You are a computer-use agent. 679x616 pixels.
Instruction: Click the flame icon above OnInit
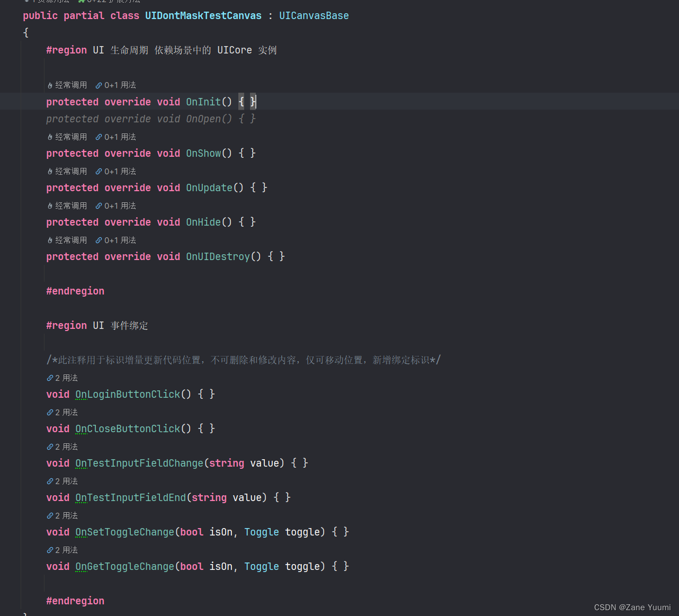50,85
